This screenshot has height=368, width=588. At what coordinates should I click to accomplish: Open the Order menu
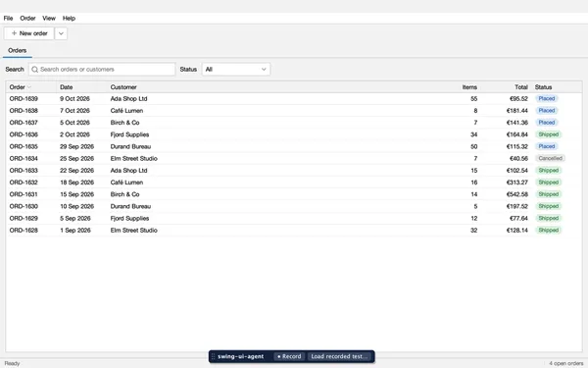coord(27,18)
